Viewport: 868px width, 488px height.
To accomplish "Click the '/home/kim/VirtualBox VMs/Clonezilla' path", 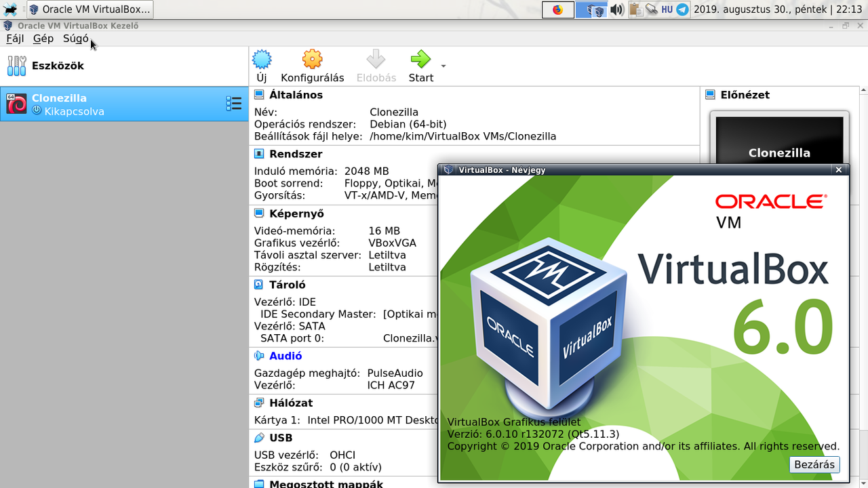I will 462,136.
